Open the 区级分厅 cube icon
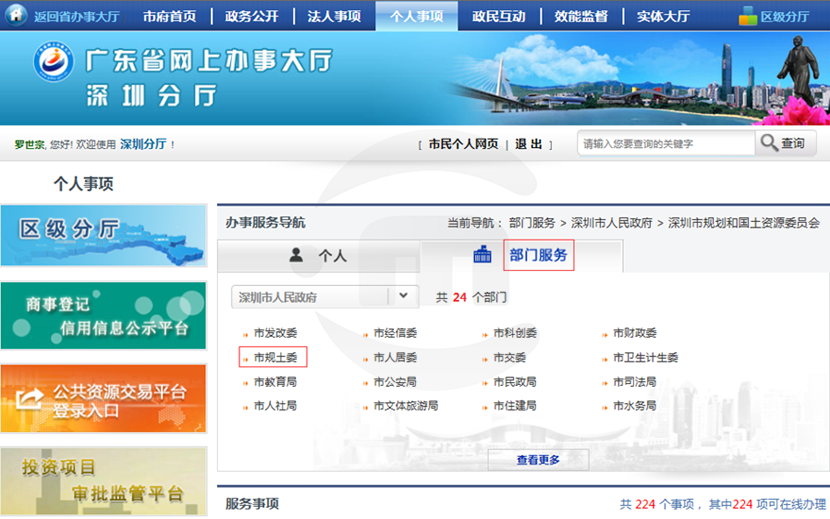The height and width of the screenshot is (519, 830). [748, 16]
